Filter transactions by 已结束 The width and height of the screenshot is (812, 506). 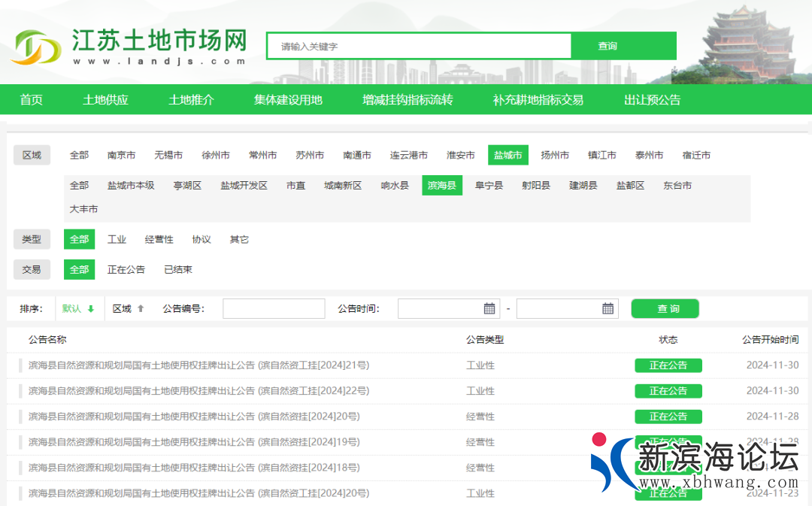point(178,269)
